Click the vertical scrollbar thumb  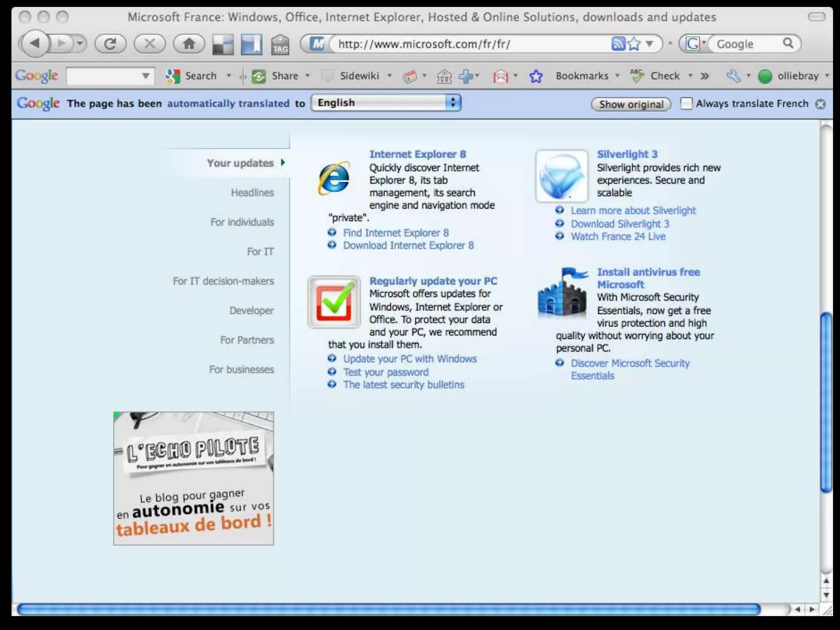[x=826, y=402]
